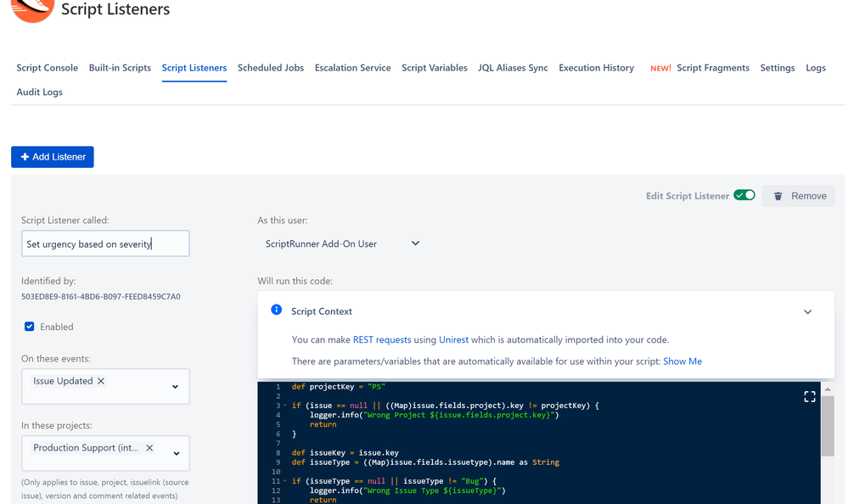Toggle the Edit Script Listener switch

pos(744,195)
